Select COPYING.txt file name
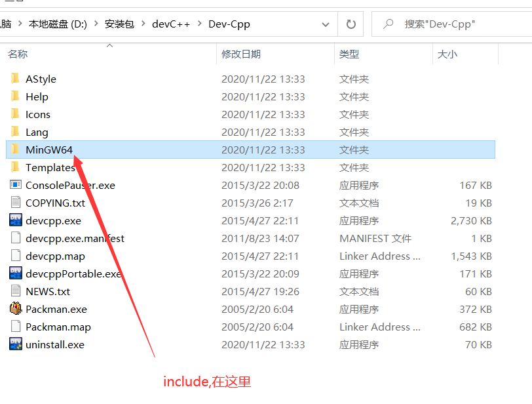The height and width of the screenshot is (404, 532). tap(55, 203)
